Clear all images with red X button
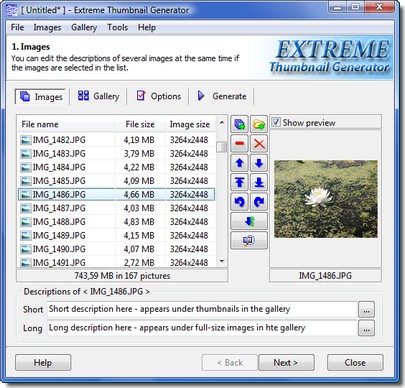The image size is (405, 388). coord(259,144)
